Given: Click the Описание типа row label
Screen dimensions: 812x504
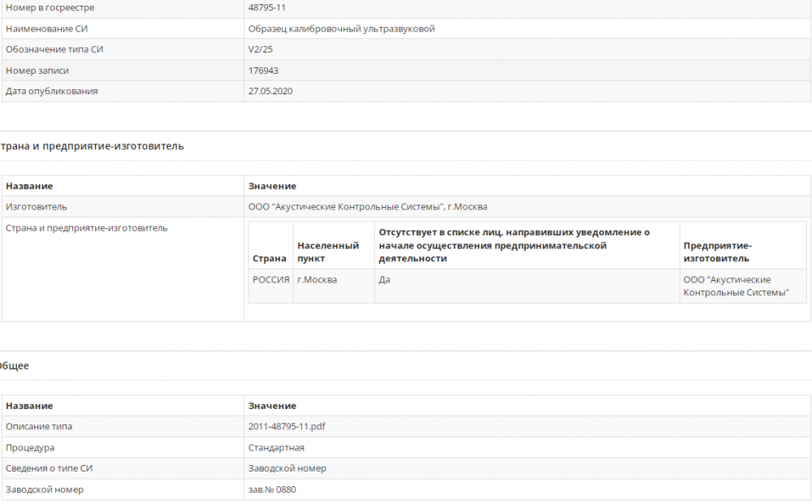Looking at the screenshot, I should tap(39, 427).
